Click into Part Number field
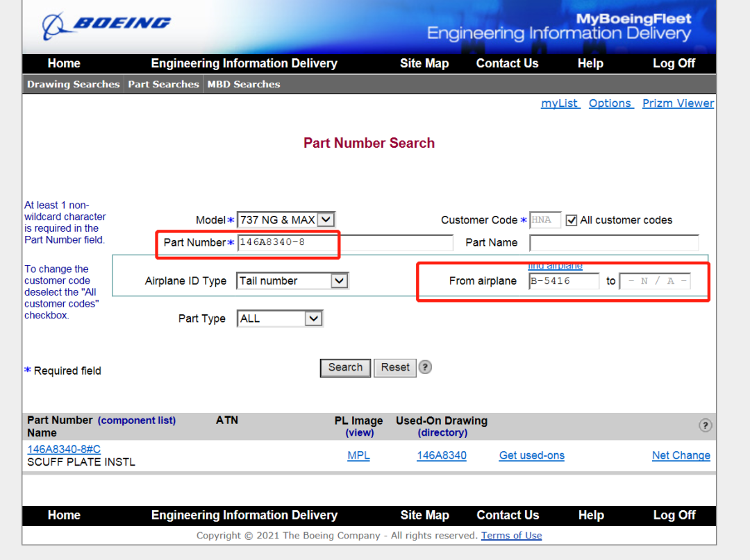The height and width of the screenshot is (560, 750). pos(345,242)
